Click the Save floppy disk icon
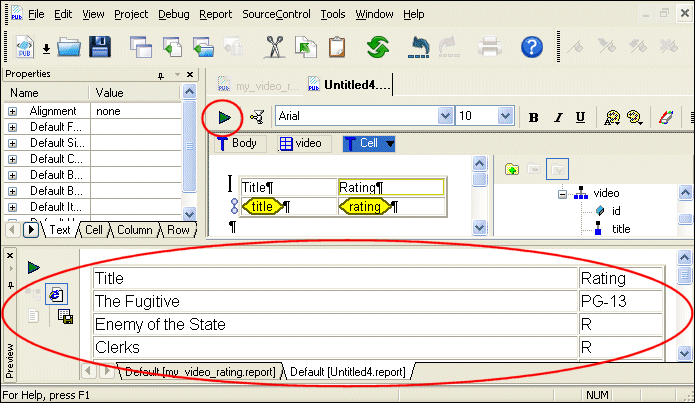This screenshot has width=695, height=403. click(x=100, y=46)
